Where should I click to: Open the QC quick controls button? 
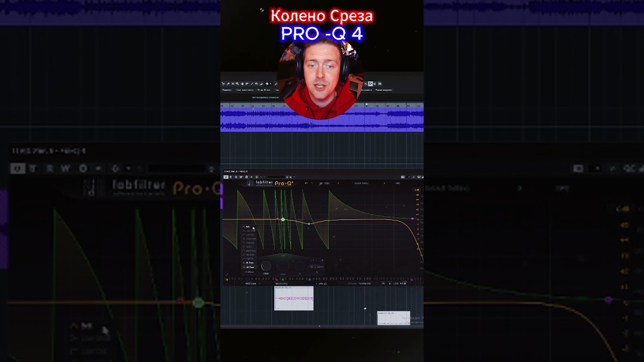coord(419,177)
